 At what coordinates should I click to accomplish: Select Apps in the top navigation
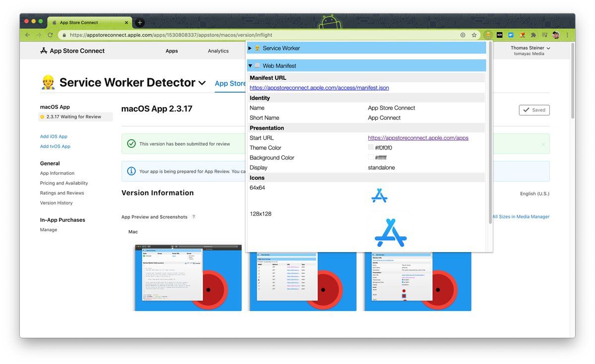tap(172, 51)
